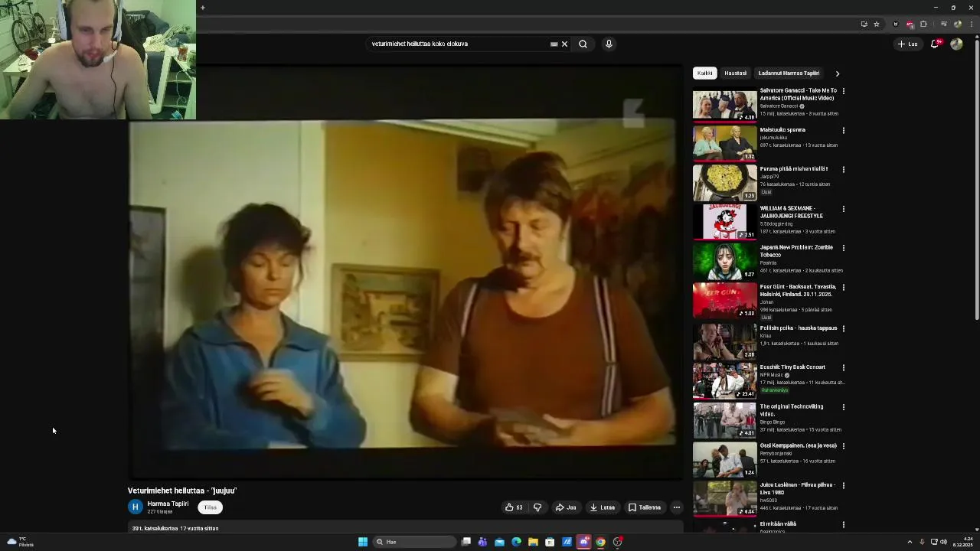The image size is (980, 551).
Task: Open options for Jauhojengi Freestyle video
Action: [844, 209]
